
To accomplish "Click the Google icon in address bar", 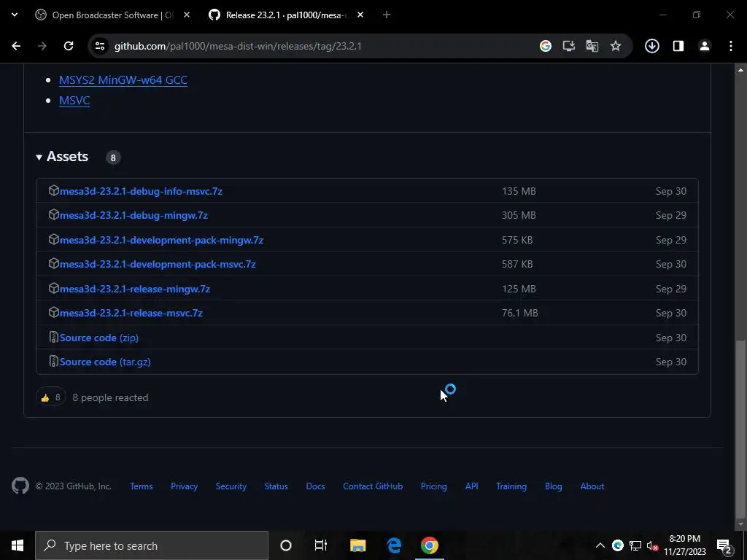I will pyautogui.click(x=546, y=46).
